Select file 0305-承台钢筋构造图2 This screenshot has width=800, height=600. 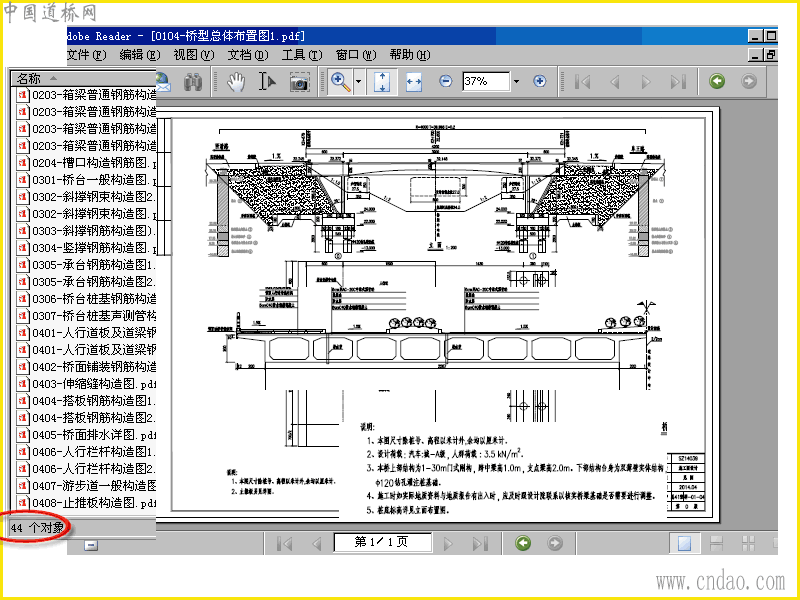pyautogui.click(x=84, y=282)
